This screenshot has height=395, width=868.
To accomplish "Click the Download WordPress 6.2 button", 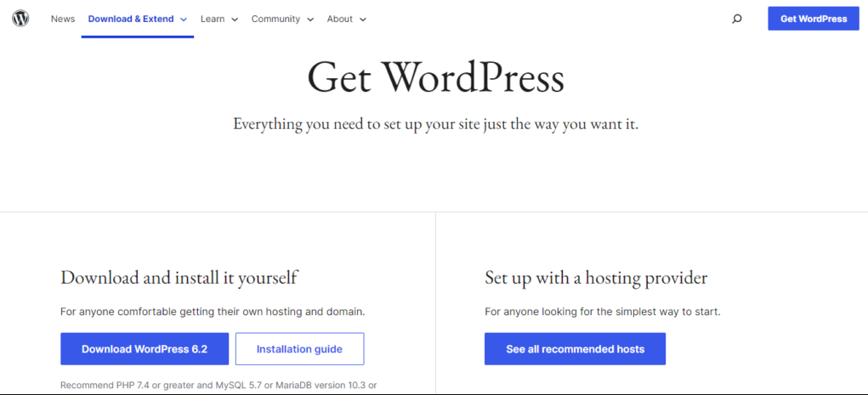I will [145, 349].
